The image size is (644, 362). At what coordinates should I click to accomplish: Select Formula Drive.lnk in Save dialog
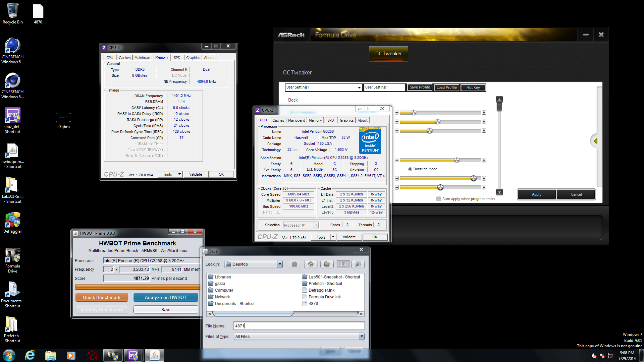coord(321,297)
